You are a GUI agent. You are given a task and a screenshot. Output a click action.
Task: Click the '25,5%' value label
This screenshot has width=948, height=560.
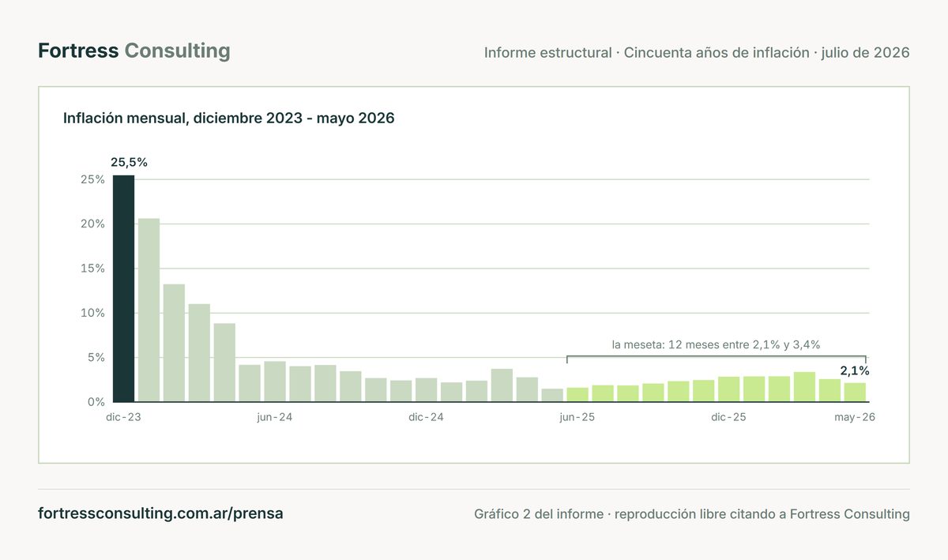coord(129,162)
